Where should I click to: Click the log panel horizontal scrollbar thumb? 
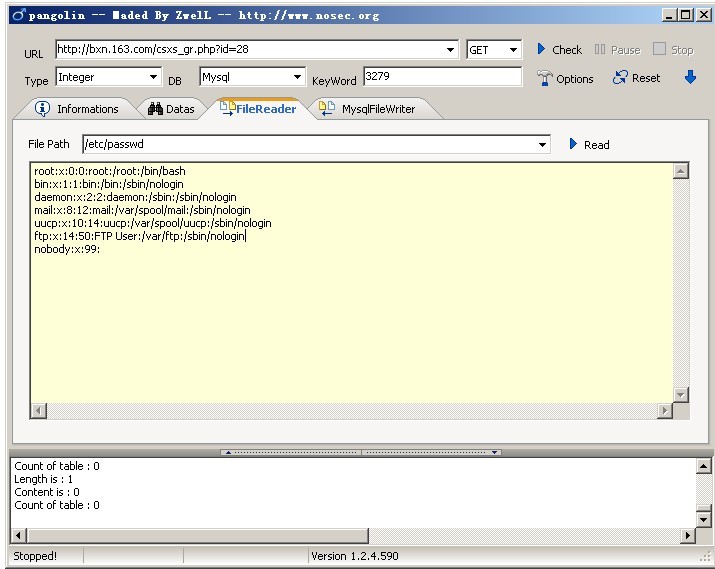(x=198, y=536)
